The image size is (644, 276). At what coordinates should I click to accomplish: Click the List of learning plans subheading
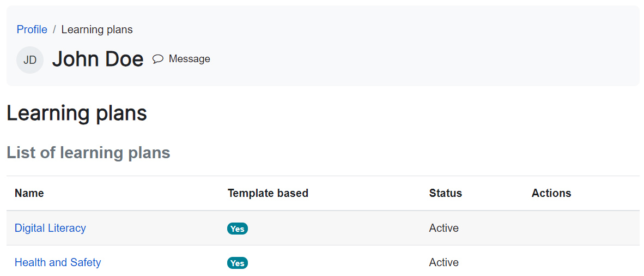coord(88,153)
